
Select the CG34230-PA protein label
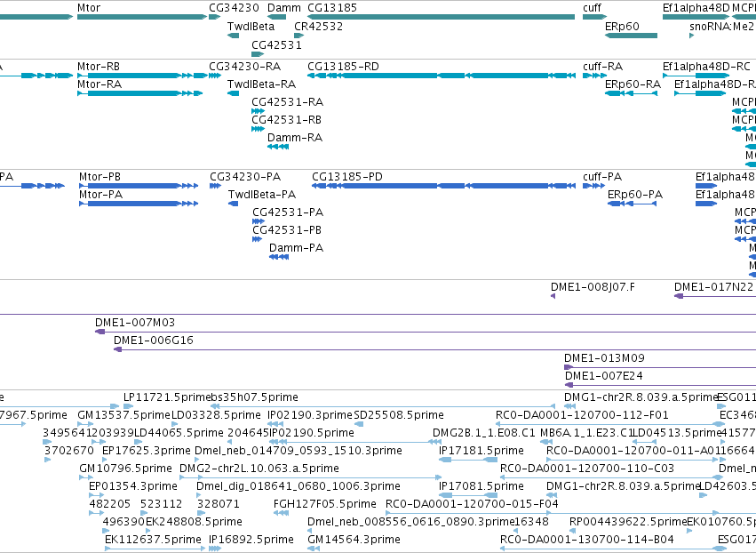[245, 177]
